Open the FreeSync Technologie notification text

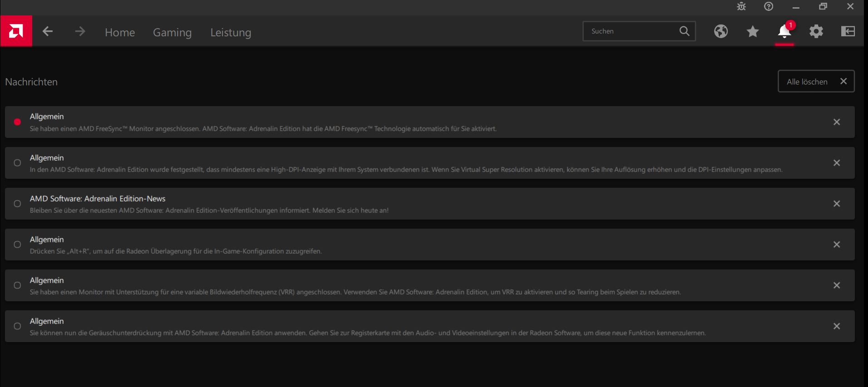click(263, 129)
